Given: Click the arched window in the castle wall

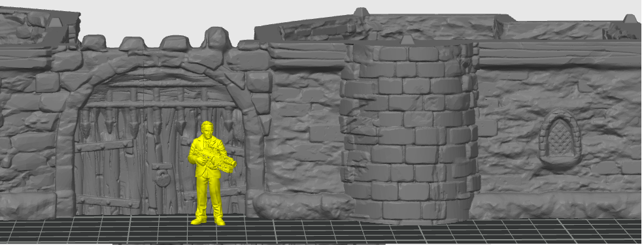Looking at the screenshot, I should 560,137.
